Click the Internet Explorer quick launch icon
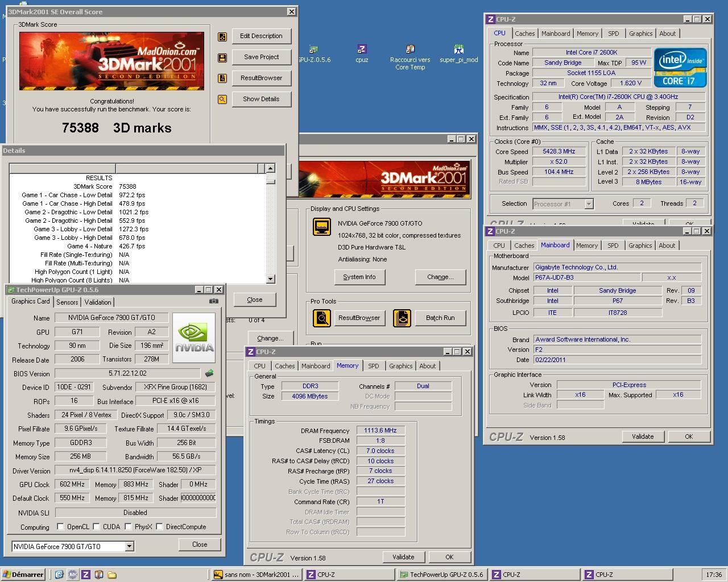Screen dimensions: 728x582 (59, 575)
